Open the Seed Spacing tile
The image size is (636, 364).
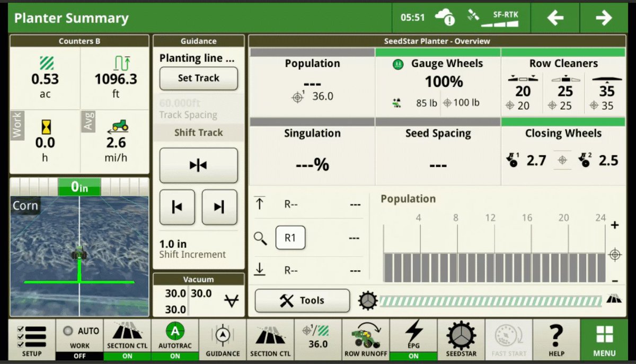(438, 152)
